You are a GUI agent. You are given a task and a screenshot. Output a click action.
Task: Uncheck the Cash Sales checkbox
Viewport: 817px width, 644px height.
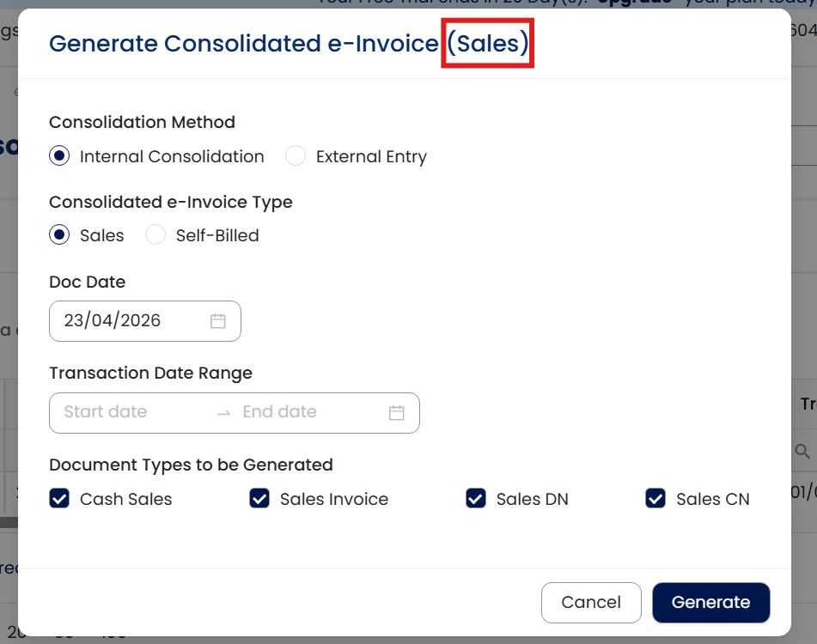[59, 499]
